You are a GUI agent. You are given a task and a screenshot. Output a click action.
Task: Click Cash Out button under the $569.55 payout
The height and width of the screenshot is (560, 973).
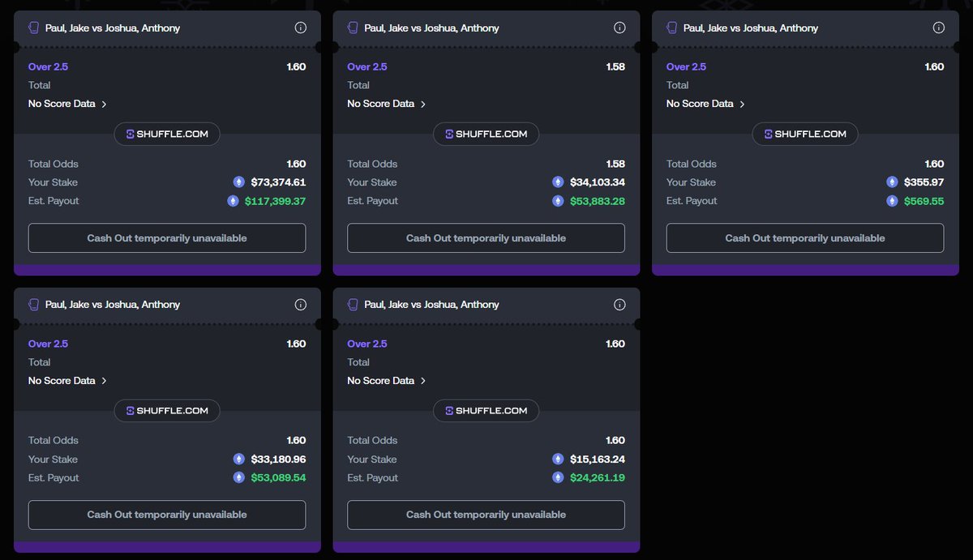(x=805, y=238)
